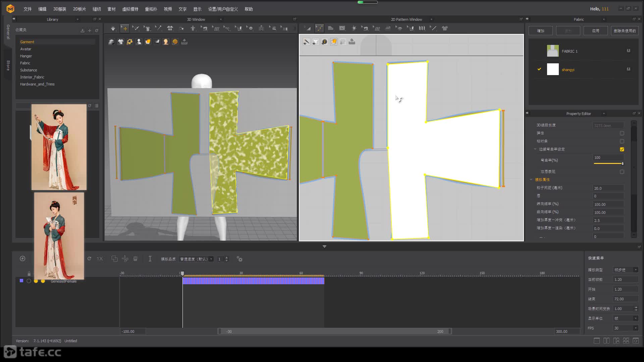Click the lock icon beside shangyi fabric

629,69
